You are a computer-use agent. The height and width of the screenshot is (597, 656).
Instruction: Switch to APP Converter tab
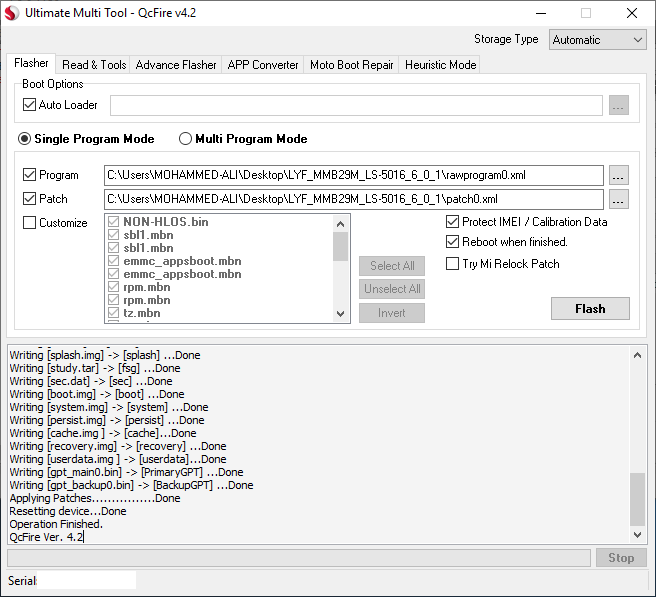click(x=263, y=65)
